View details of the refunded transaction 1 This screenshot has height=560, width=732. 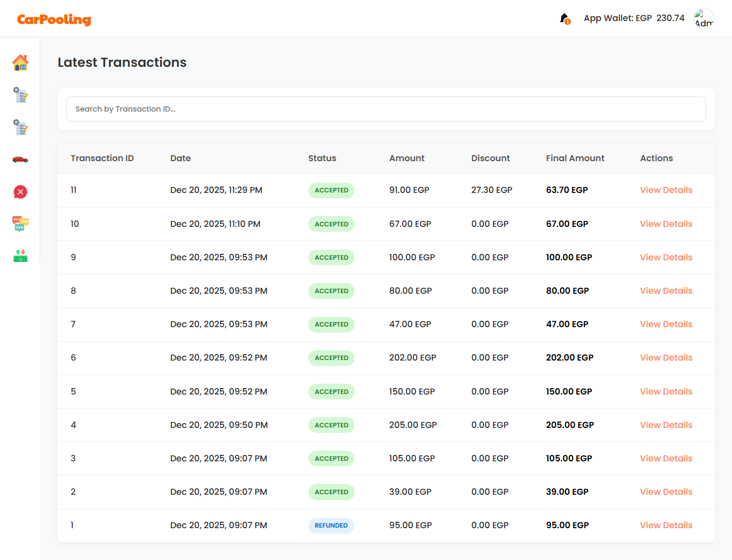[x=666, y=526]
